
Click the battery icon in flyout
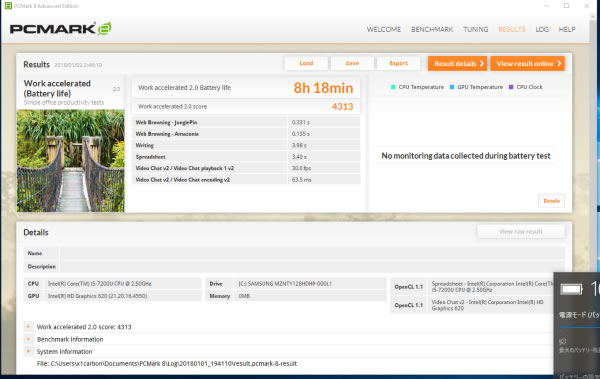[x=571, y=289]
